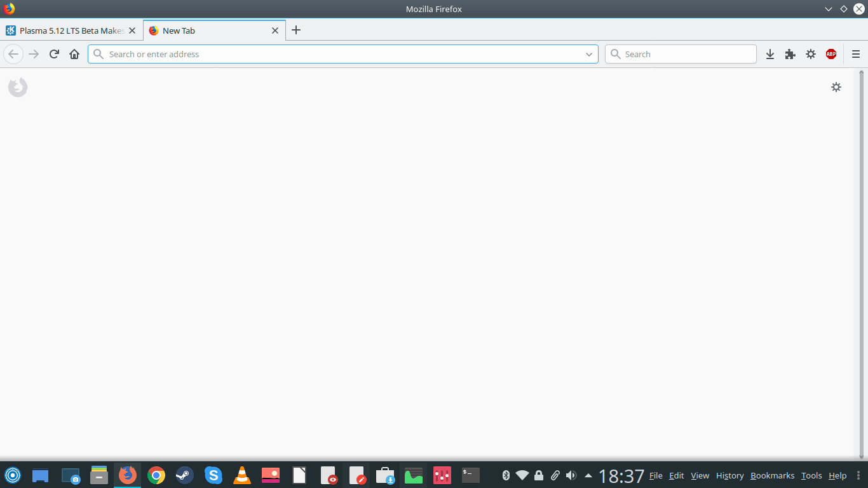
Task: Click the Forward navigation arrow
Action: 34,54
